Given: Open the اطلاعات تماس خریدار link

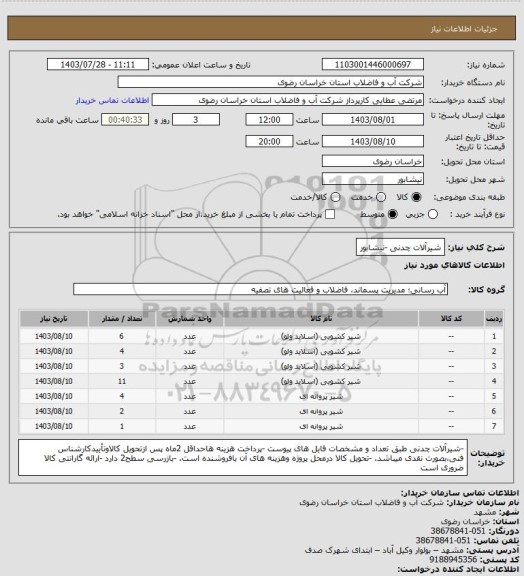Looking at the screenshot, I should (112, 100).
